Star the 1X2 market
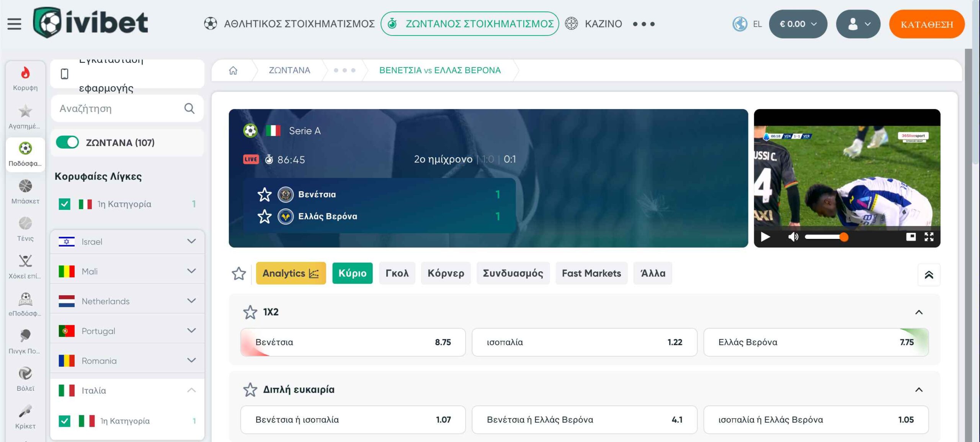The image size is (980, 442). [250, 312]
